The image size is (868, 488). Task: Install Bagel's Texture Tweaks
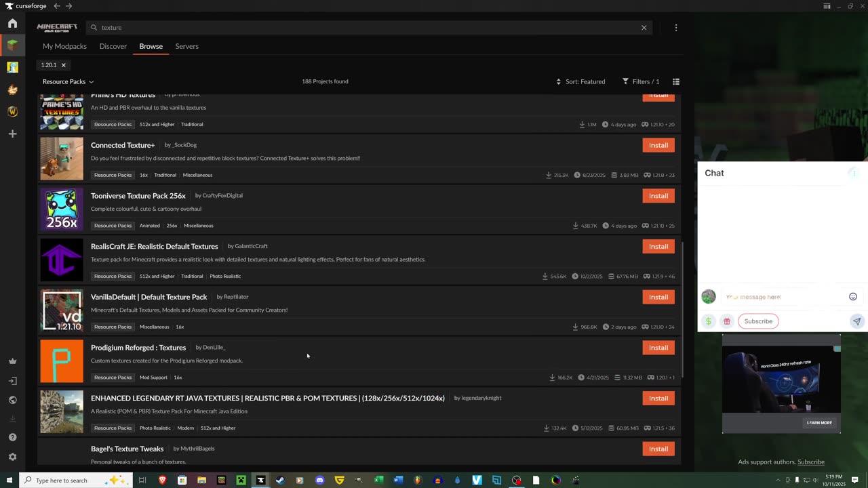click(x=658, y=449)
